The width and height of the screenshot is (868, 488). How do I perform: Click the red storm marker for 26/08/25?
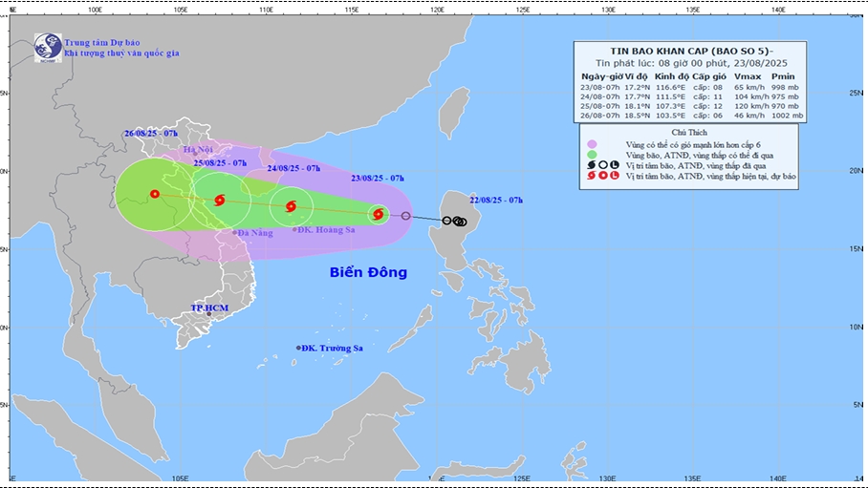155,194
